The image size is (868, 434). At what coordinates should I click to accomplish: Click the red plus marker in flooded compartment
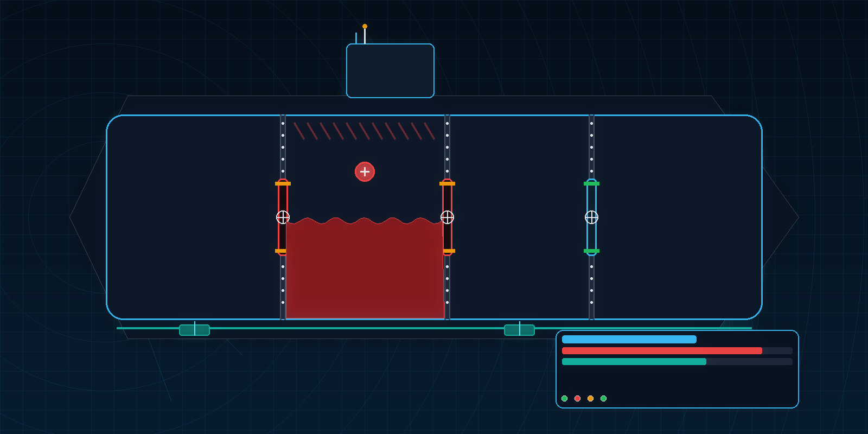[365, 172]
